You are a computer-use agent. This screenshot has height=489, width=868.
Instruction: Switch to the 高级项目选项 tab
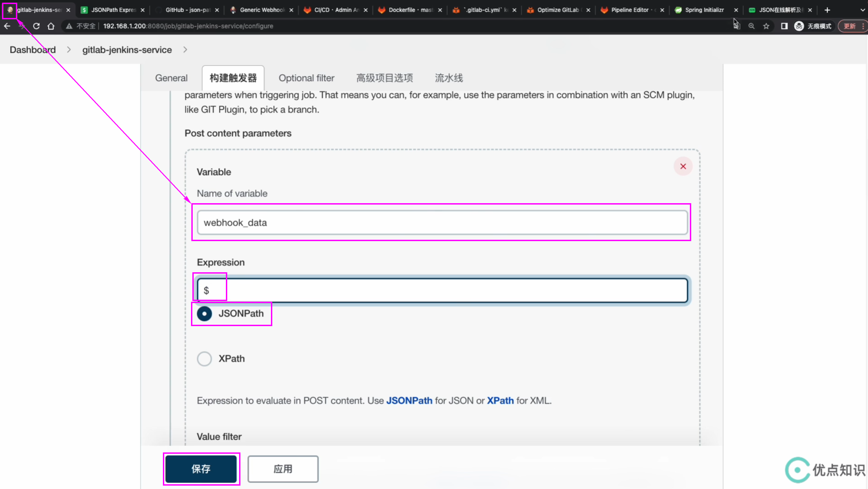pyautogui.click(x=385, y=78)
